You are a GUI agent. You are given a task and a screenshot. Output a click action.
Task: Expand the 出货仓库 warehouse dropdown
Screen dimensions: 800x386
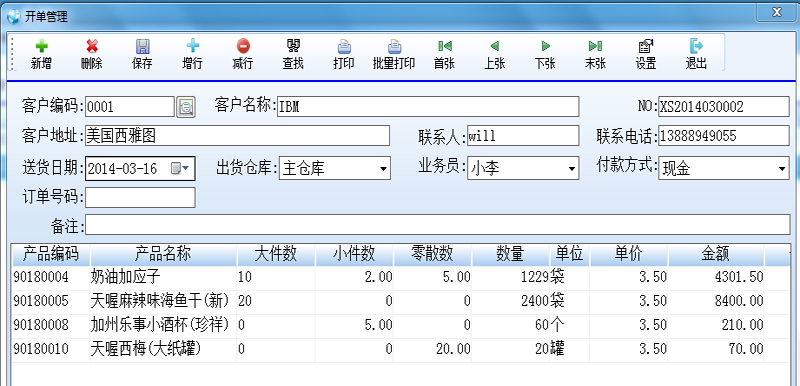(x=383, y=169)
